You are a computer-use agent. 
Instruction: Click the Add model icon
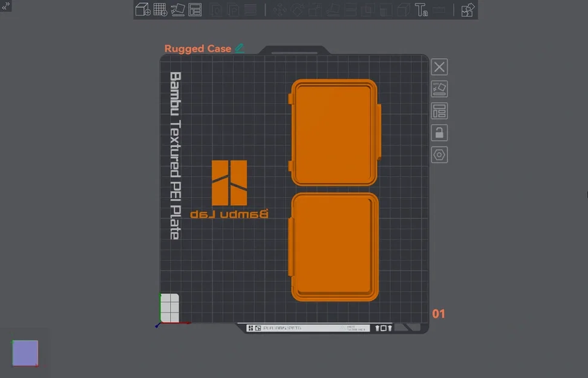[143, 10]
